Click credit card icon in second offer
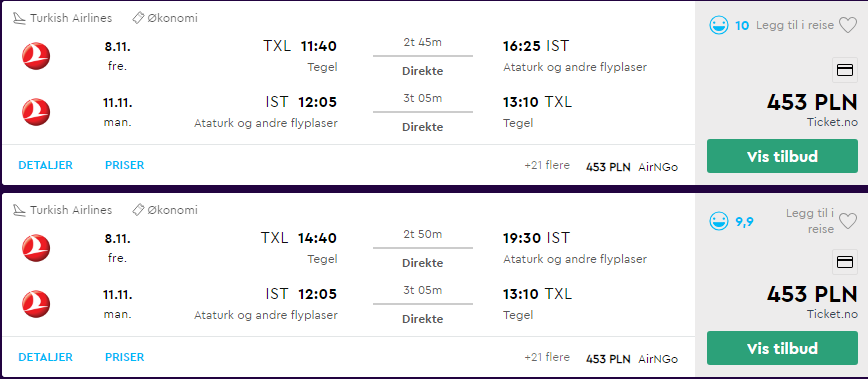 (x=845, y=262)
